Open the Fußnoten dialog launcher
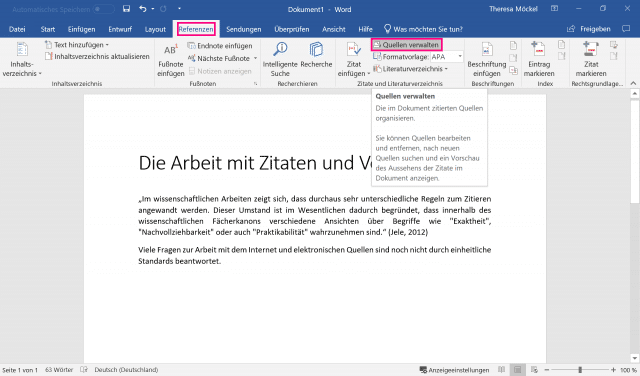The height and width of the screenshot is (376, 640). point(256,84)
